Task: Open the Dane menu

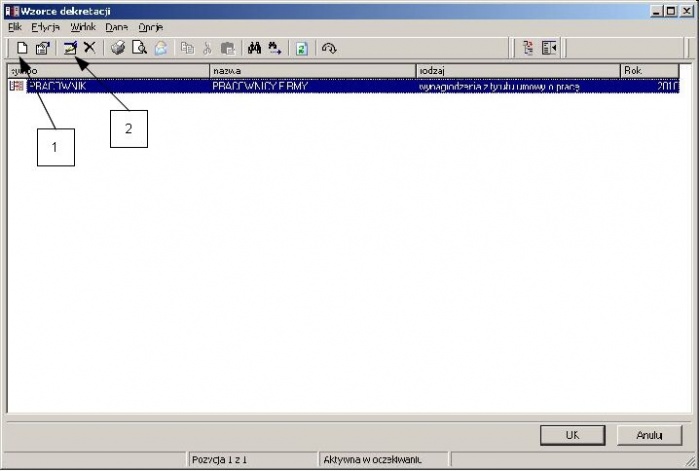Action: point(117,27)
